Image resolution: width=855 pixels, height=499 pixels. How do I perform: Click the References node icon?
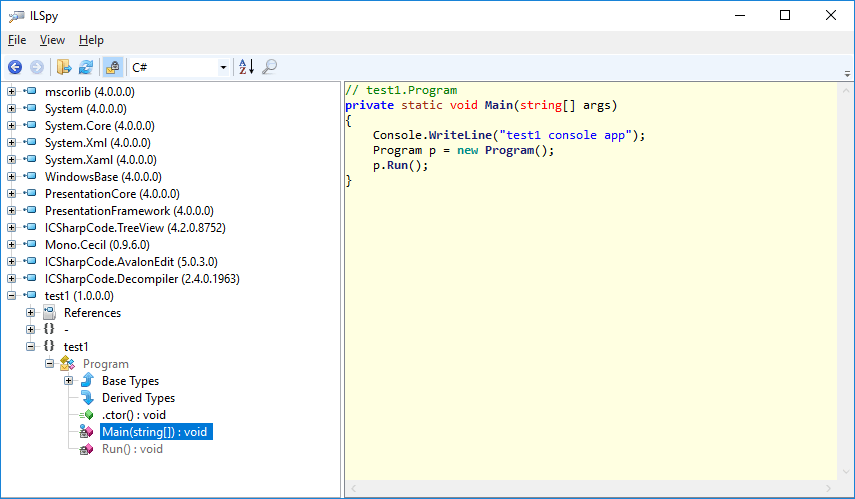pos(49,313)
